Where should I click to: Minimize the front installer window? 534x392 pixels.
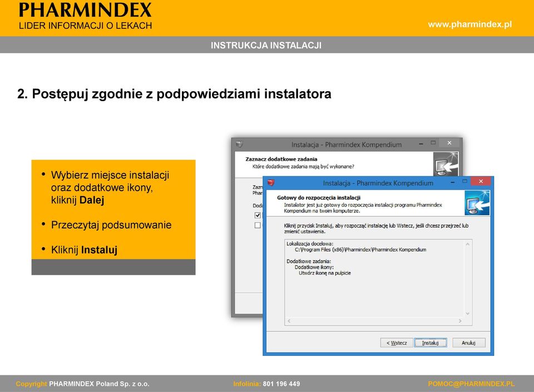(x=453, y=182)
